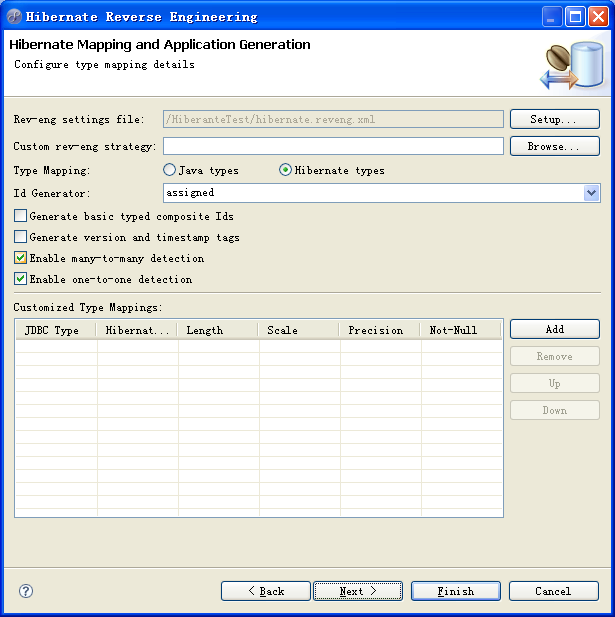Open help via question mark icon

26,591
